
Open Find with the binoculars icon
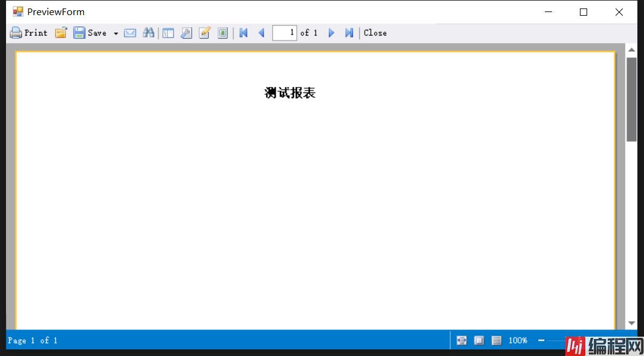(148, 33)
